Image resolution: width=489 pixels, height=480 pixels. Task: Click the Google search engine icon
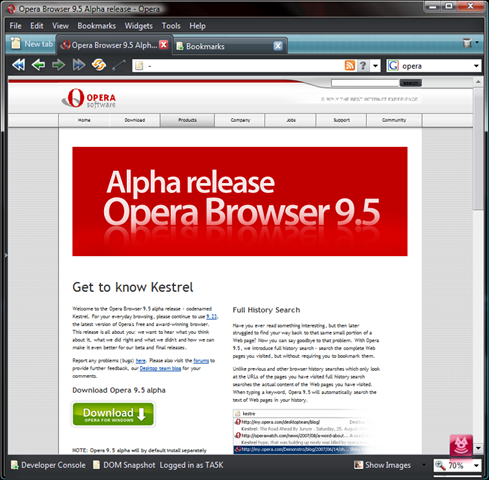pos(393,66)
